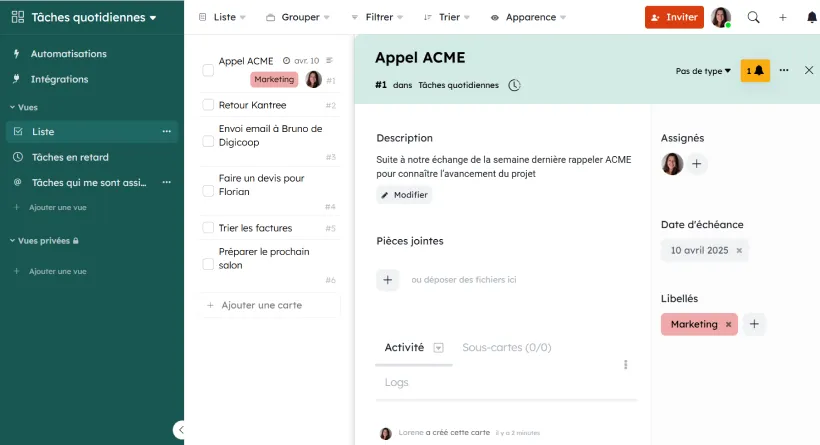Click the Automatisations lightning icon
Viewport: 820px width, 445px height.
(16, 53)
